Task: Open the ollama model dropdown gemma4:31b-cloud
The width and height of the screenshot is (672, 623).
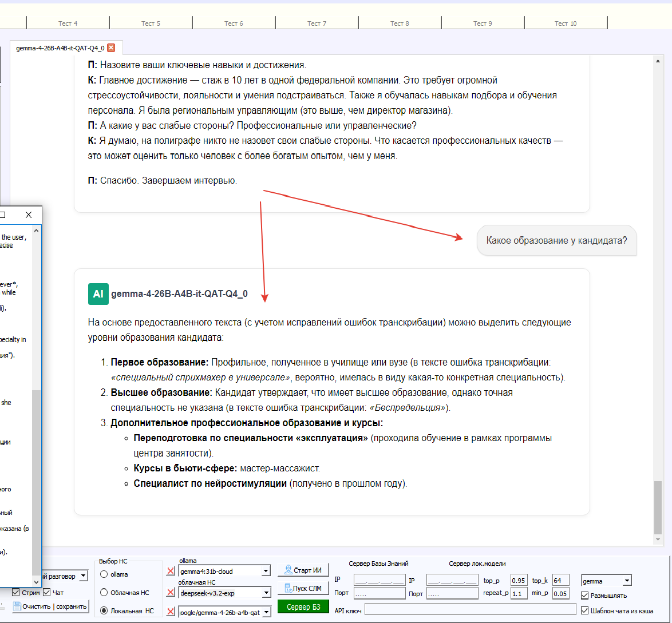Action: (266, 571)
